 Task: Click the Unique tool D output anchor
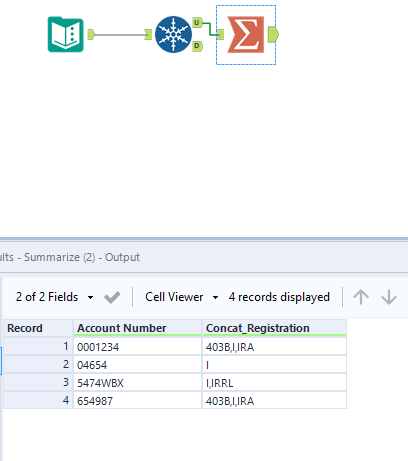(197, 46)
